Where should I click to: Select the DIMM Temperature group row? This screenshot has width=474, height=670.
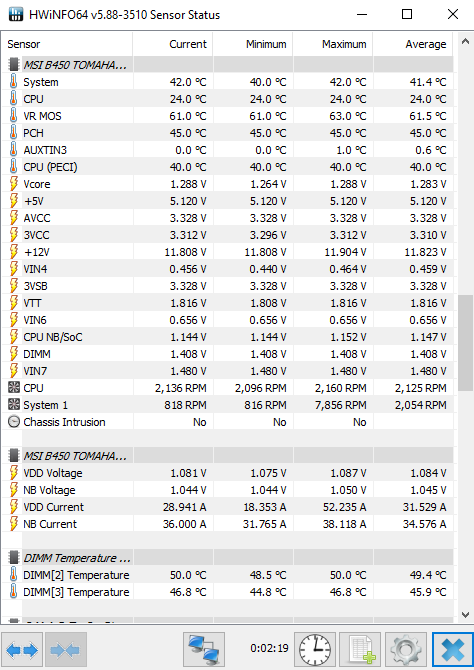[227, 558]
